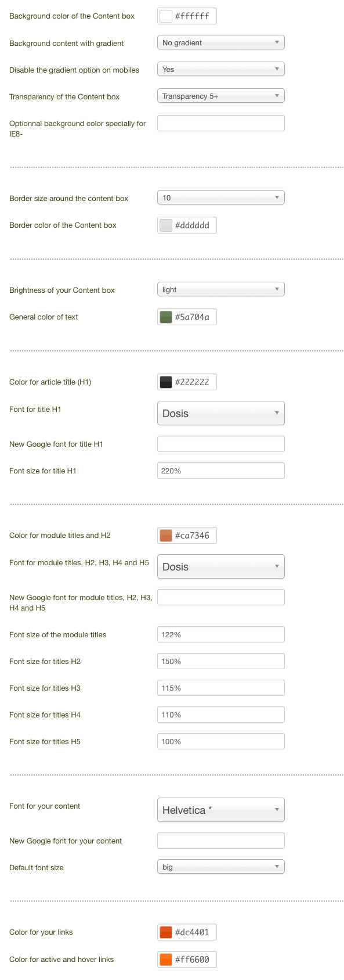This screenshot has height=980, width=344.
Task: Pick the module titles color swatch #ca7346
Action: (166, 536)
